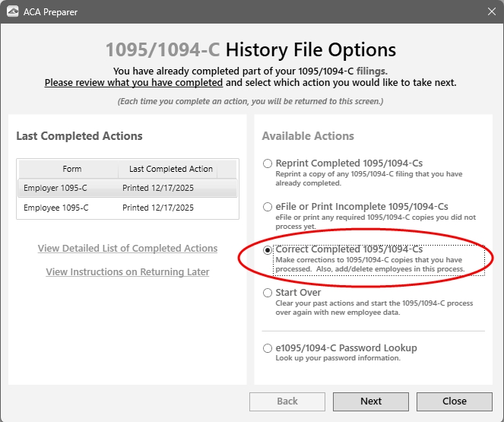Screen dimensions: 504x422
Task: Select e1095/1094-C Password Lookup option
Action: click(268, 348)
